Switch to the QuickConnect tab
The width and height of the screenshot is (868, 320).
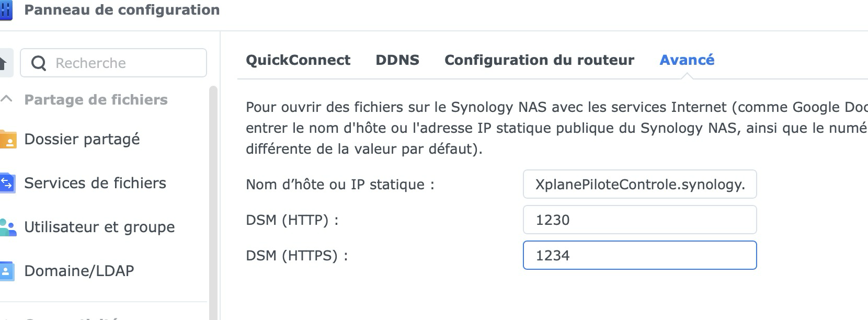[x=298, y=60]
